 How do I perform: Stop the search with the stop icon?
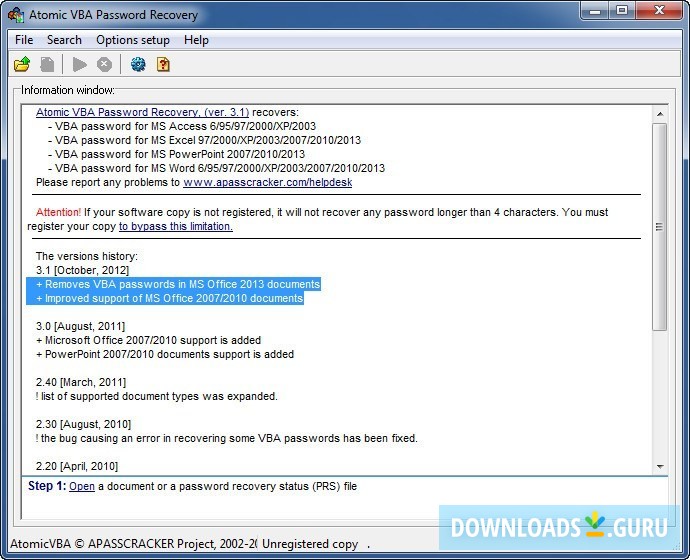click(104, 64)
